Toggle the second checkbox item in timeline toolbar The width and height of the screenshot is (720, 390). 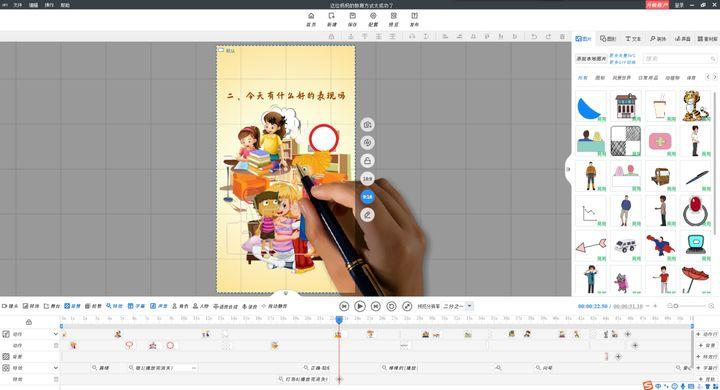pyautogui.click(x=31, y=306)
